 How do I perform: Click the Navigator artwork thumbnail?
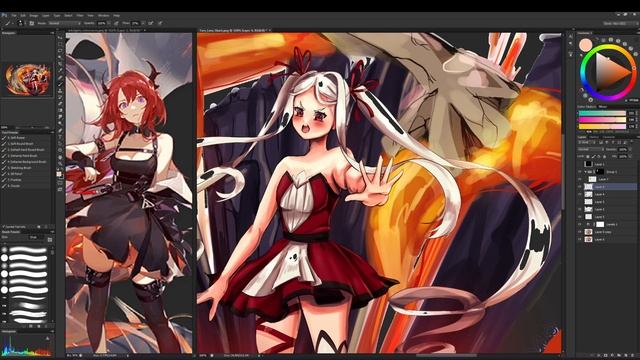(x=28, y=79)
